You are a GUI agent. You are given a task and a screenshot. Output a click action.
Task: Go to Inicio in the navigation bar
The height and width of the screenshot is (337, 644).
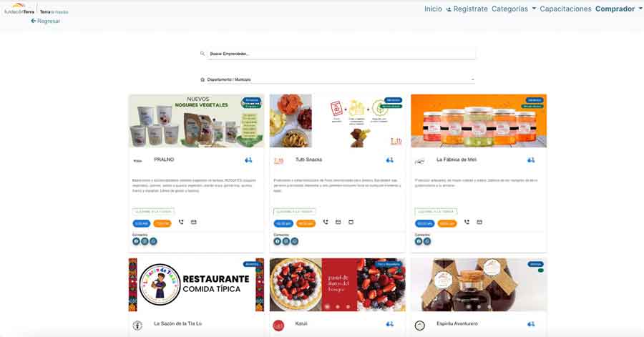433,9
